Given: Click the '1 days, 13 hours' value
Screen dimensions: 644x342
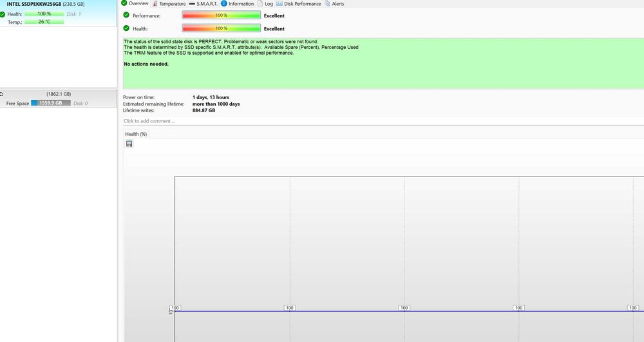Looking at the screenshot, I should 211,97.
